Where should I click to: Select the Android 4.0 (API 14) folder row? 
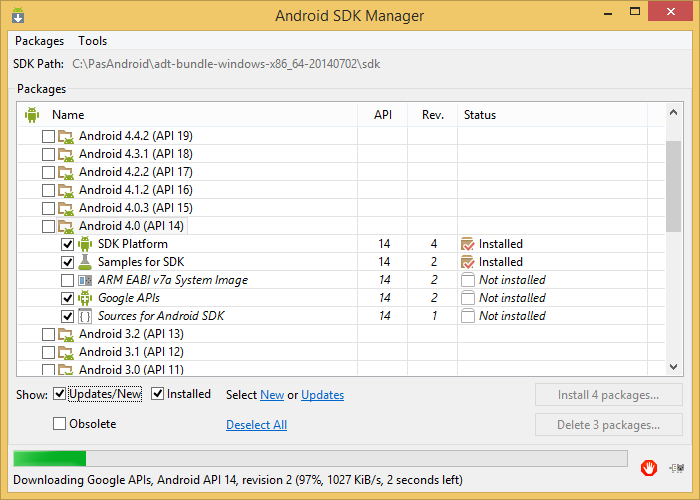(x=130, y=226)
